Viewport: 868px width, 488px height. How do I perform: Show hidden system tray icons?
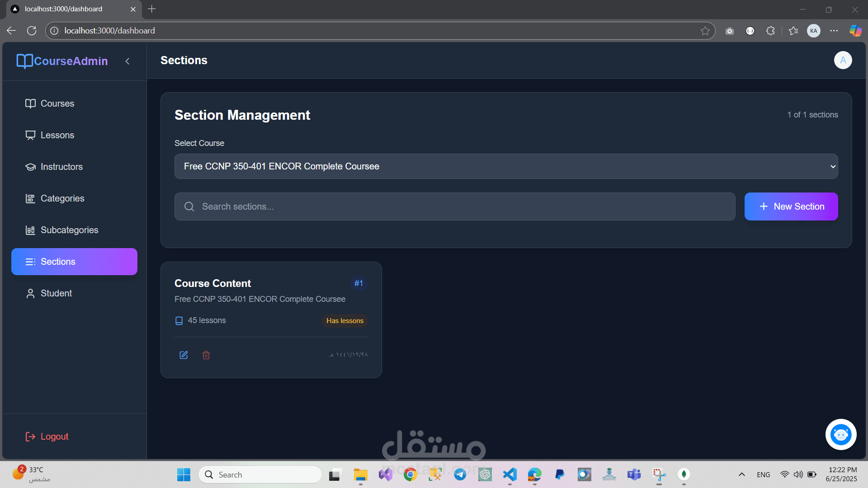coord(741,474)
